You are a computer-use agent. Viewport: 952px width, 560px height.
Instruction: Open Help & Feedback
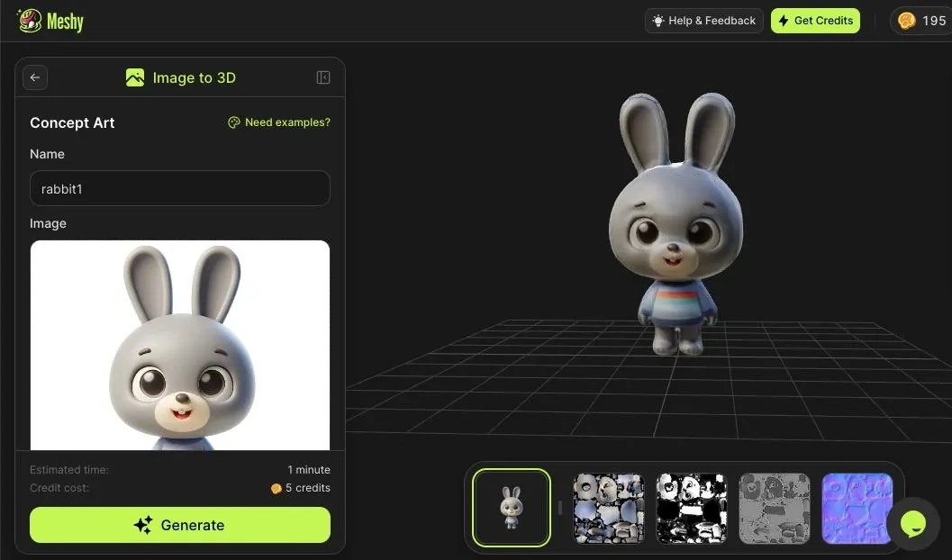(x=703, y=21)
